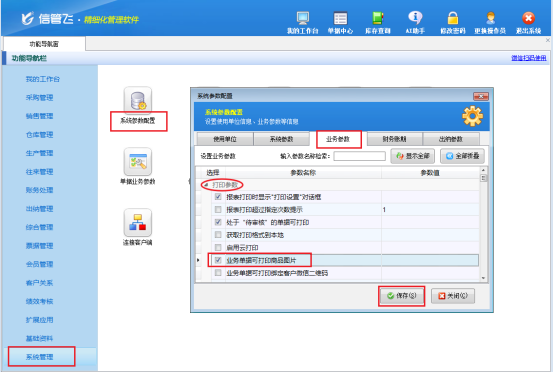The width and height of the screenshot is (553, 372).
Task: Open 会员管理 in the sidebar
Action: [x=39, y=264]
